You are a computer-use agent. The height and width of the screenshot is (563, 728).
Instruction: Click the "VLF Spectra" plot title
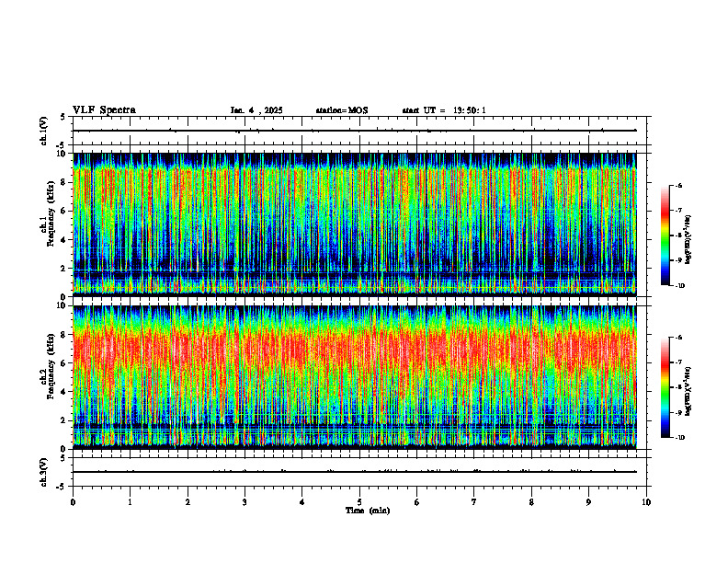(104, 110)
